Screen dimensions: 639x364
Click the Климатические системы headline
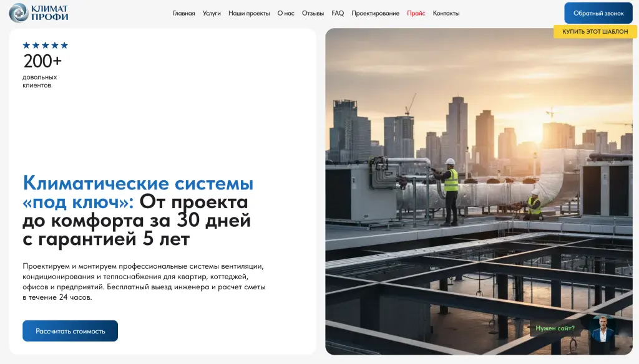(x=138, y=211)
